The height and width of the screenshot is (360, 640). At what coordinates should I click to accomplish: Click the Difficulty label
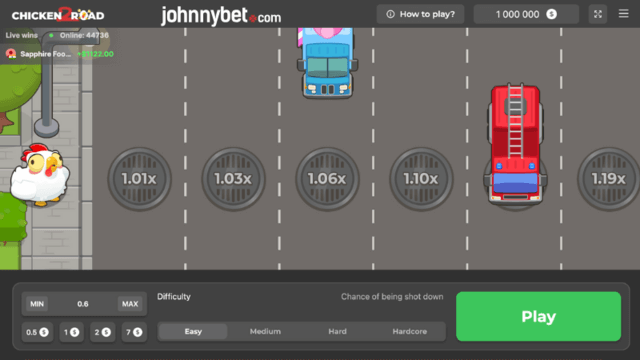tap(174, 297)
